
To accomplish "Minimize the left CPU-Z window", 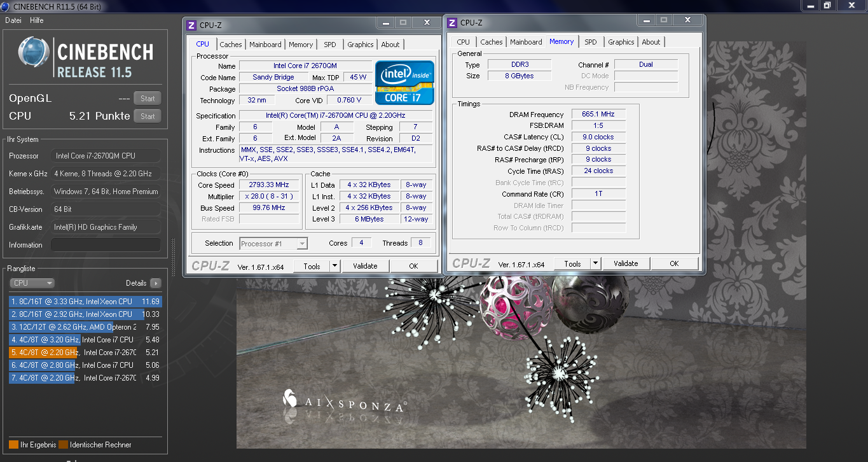I will tap(385, 22).
